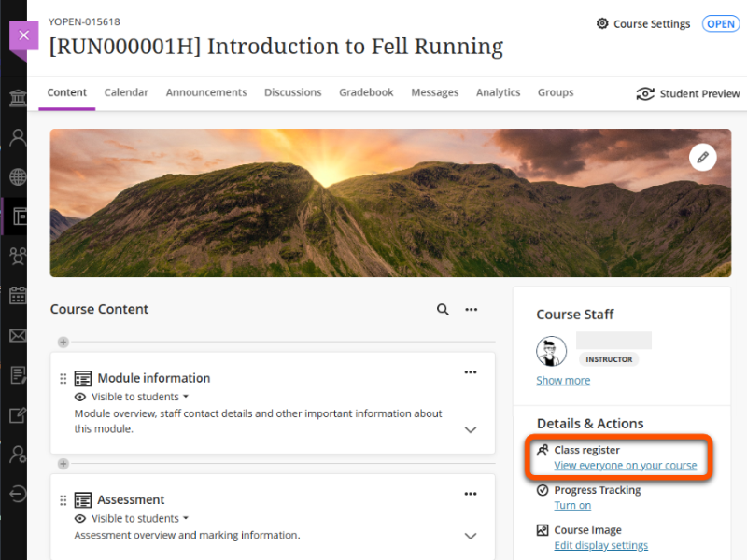The width and height of the screenshot is (747, 560).
Task: Expand the Assessment section chevron
Action: click(471, 536)
